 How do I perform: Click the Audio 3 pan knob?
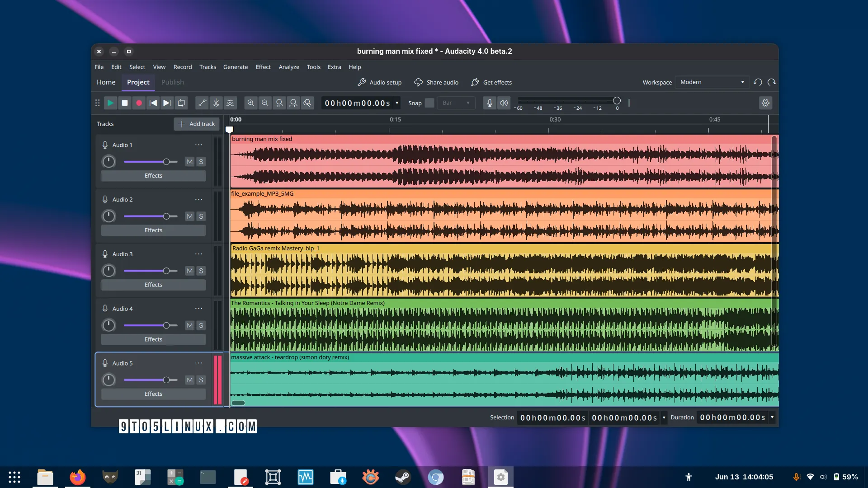pos(108,271)
